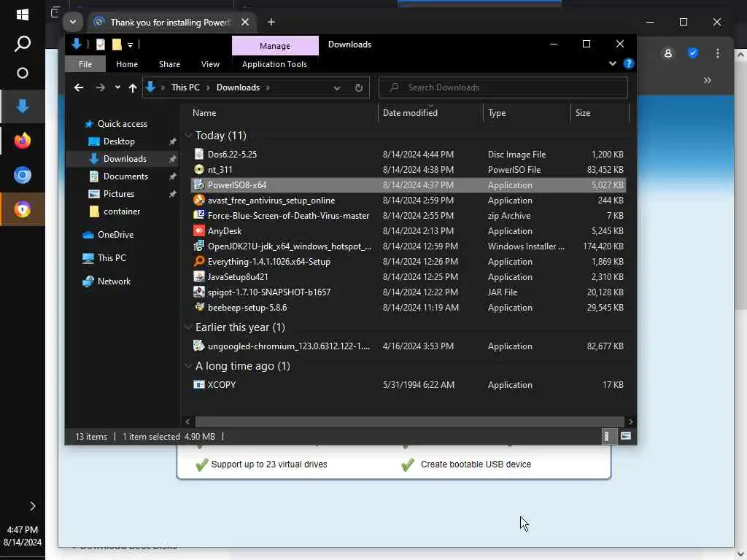Select the avast_free_antivirus_setup_online icon
The image size is (747, 560).
[199, 200]
